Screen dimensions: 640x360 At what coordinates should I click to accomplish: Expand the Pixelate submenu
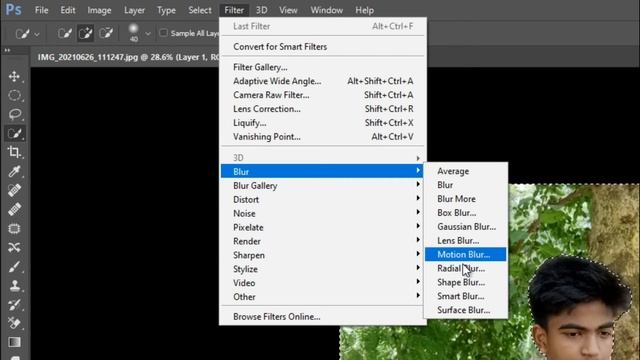(322, 227)
